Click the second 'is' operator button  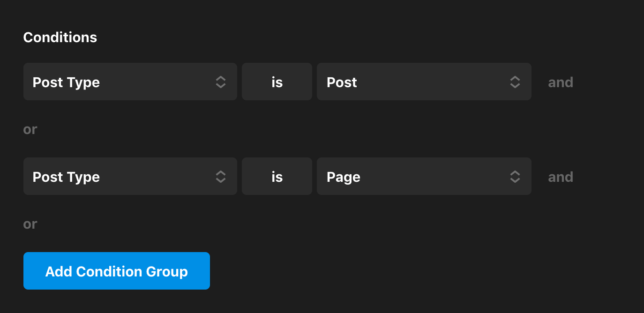pyautogui.click(x=277, y=176)
